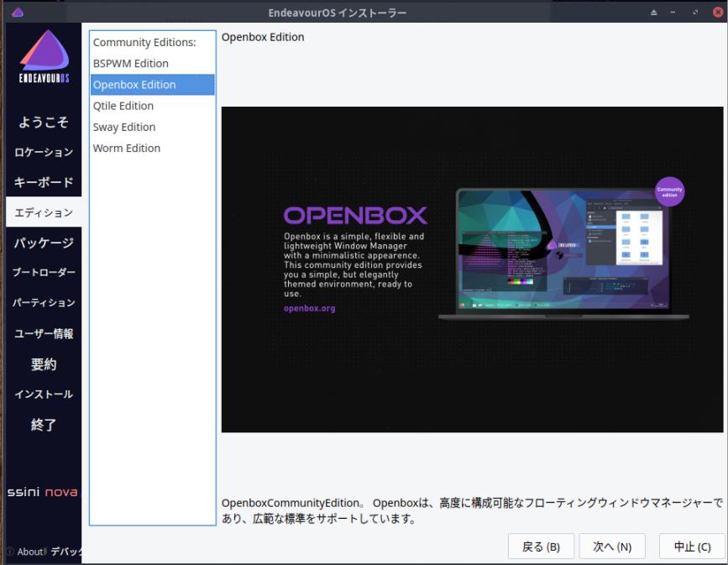Click the Openbox edition preview image
This screenshot has height=565, width=728.
click(x=472, y=269)
